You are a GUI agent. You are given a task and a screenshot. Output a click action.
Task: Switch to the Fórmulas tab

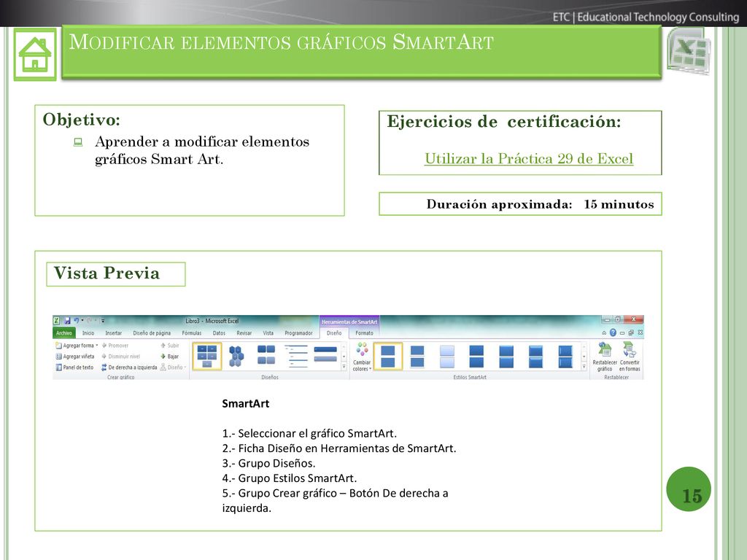pyautogui.click(x=192, y=332)
